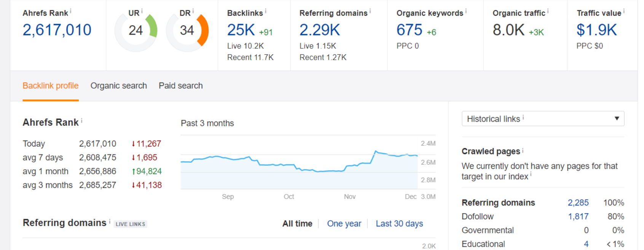Click 'PPC 0' under Organic keywords
The width and height of the screenshot is (644, 250).
tap(408, 46)
